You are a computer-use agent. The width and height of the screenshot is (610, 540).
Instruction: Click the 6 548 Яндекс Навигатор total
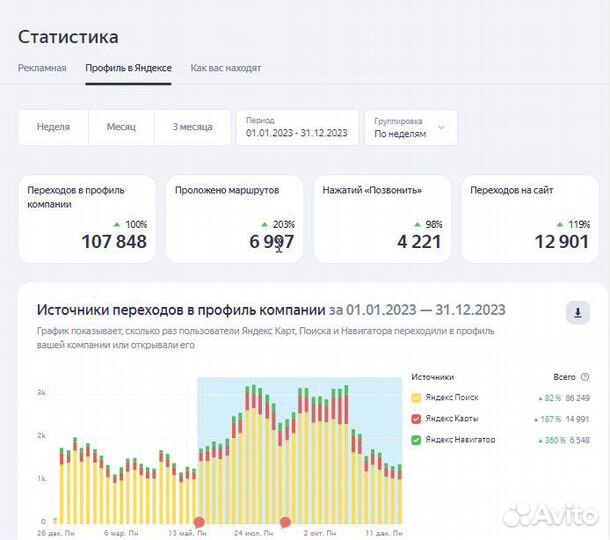point(580,440)
